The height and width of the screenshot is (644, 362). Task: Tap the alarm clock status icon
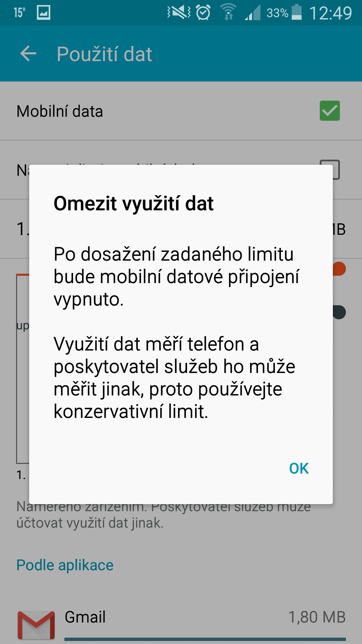pyautogui.click(x=203, y=13)
